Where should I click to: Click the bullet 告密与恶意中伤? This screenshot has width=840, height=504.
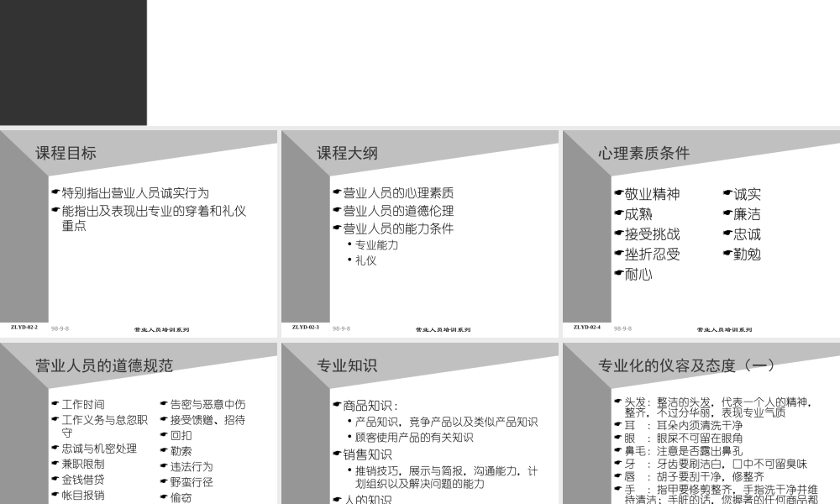coord(207,404)
